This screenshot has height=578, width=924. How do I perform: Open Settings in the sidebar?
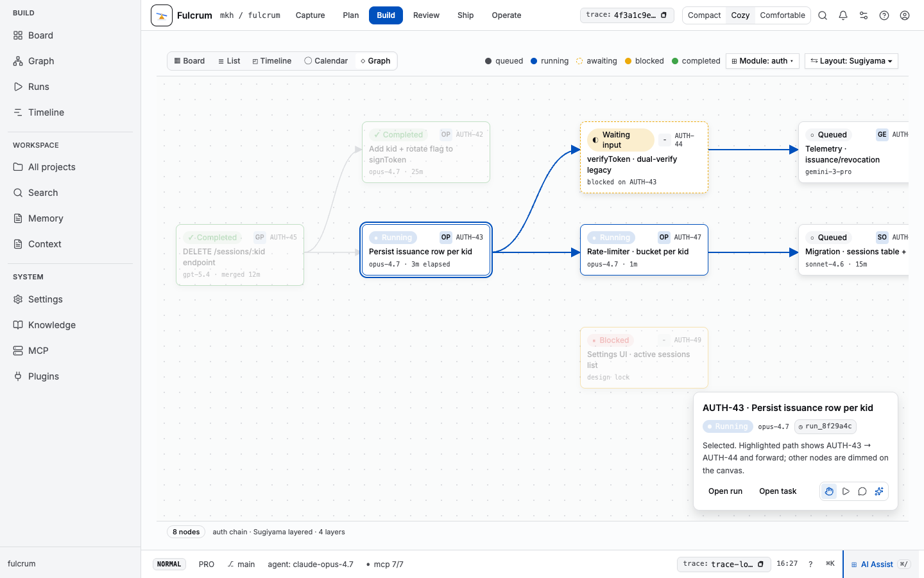point(70,299)
